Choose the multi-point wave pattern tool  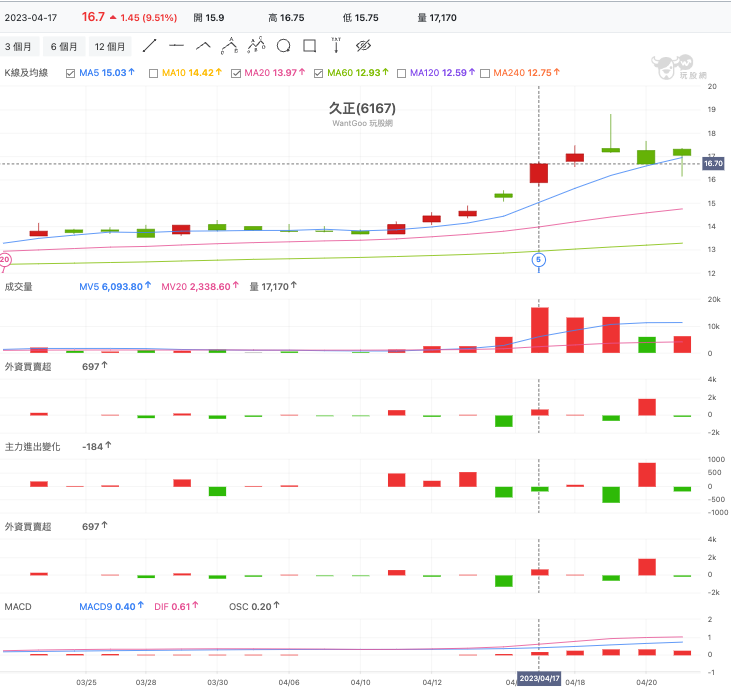tap(256, 45)
